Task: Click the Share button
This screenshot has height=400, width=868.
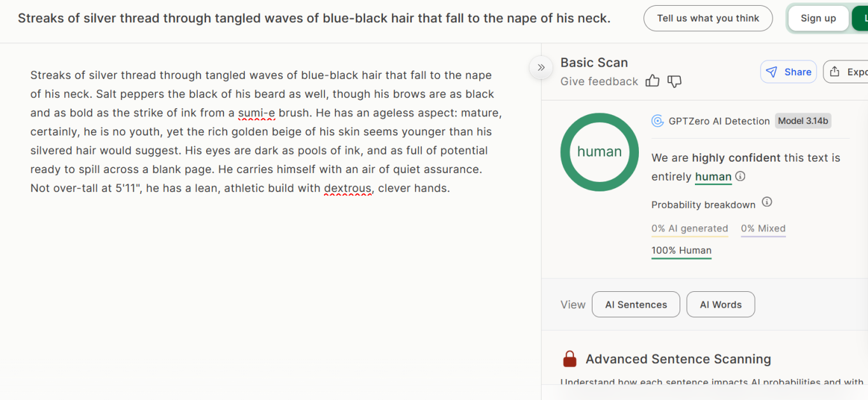Action: pos(788,72)
